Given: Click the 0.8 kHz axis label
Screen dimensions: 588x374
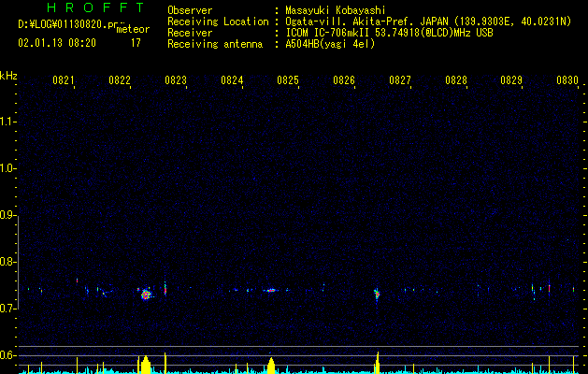Looking at the screenshot, I should [7, 262].
